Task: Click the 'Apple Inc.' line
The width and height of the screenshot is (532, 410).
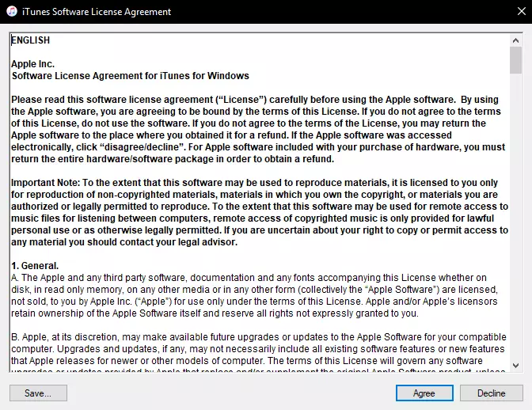Action: tap(32, 64)
